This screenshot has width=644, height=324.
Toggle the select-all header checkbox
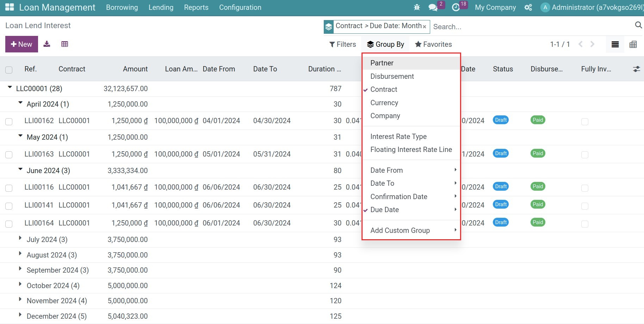click(x=9, y=70)
